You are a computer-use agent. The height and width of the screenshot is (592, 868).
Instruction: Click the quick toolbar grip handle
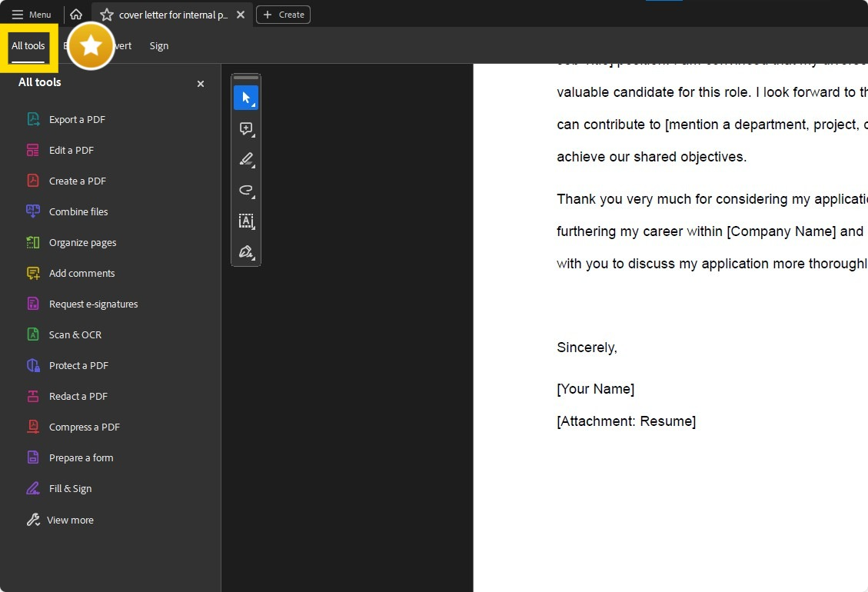pos(246,78)
